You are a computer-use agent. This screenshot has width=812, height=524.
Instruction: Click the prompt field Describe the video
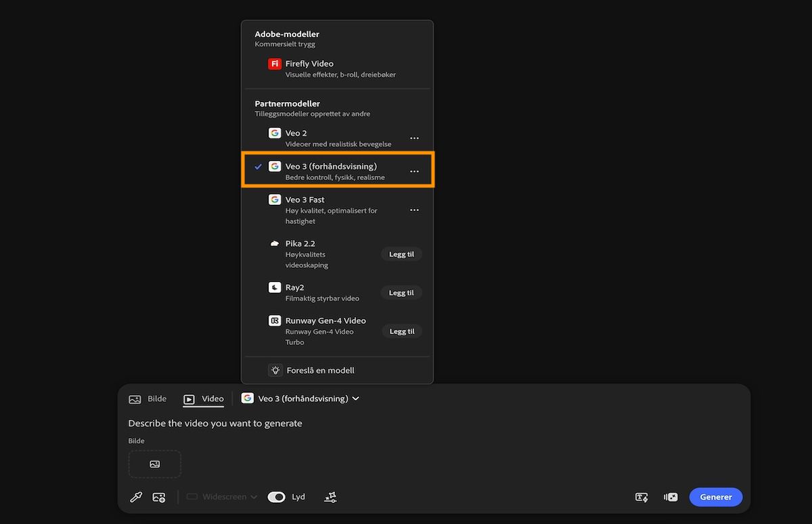pos(215,423)
